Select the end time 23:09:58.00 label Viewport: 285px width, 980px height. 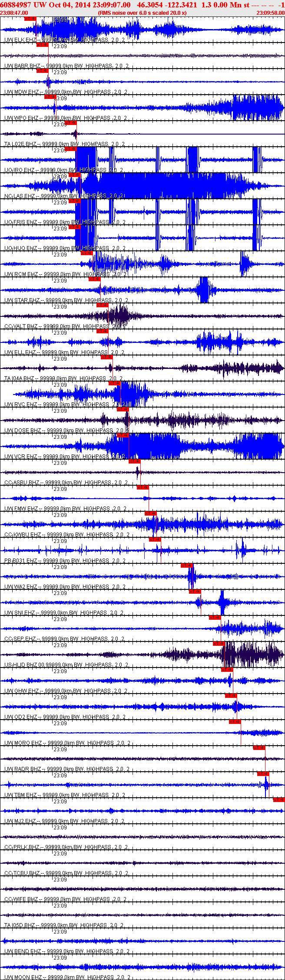(x=270, y=13)
